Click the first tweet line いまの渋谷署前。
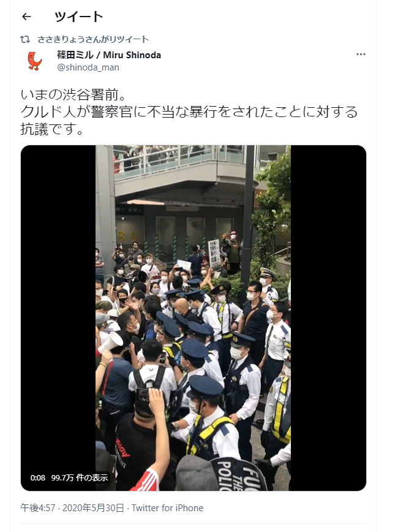The image size is (395, 532). pos(73,94)
